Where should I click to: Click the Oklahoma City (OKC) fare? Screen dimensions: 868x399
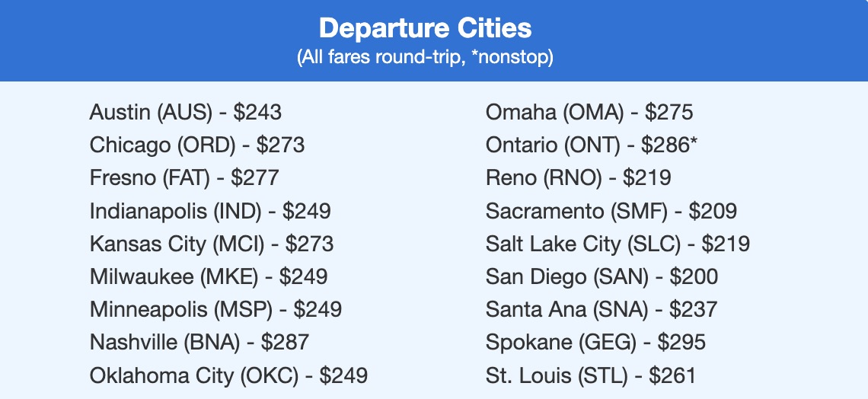click(228, 375)
